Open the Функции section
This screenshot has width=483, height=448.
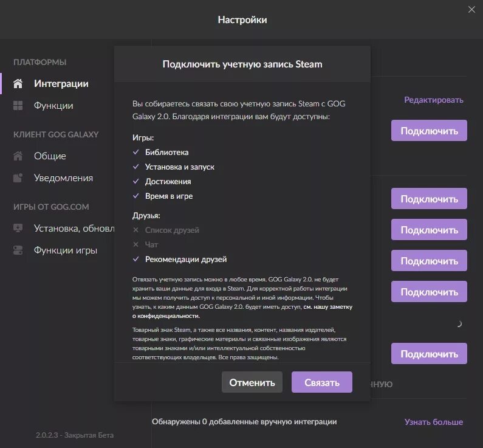point(53,105)
